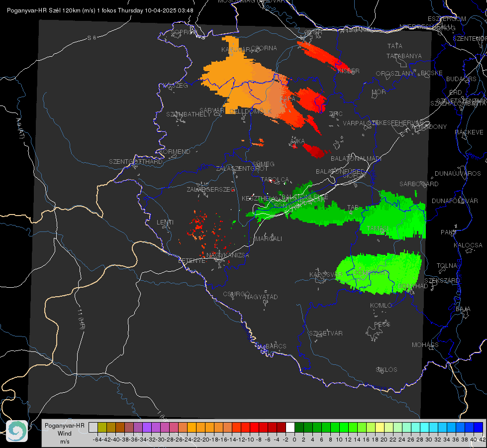Viewport: 487px width, 448px height.
Task: Click the LENTI town label
Action: coord(165,223)
